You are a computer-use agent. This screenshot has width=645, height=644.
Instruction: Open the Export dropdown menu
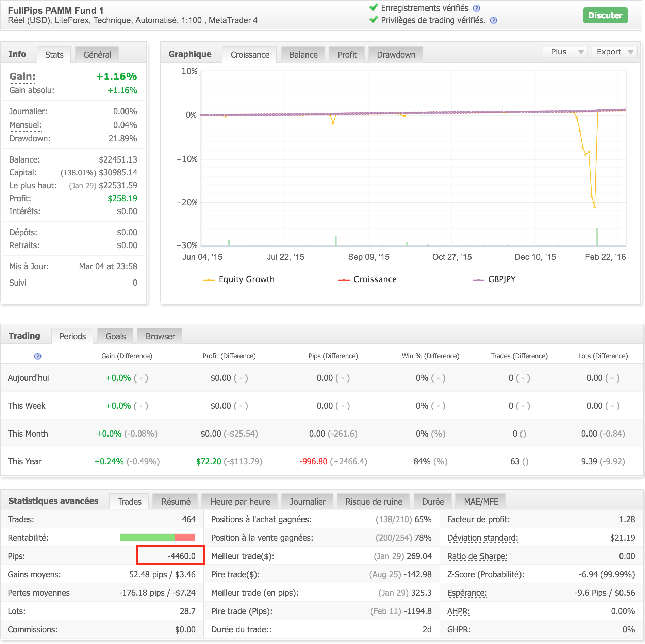[x=614, y=52]
